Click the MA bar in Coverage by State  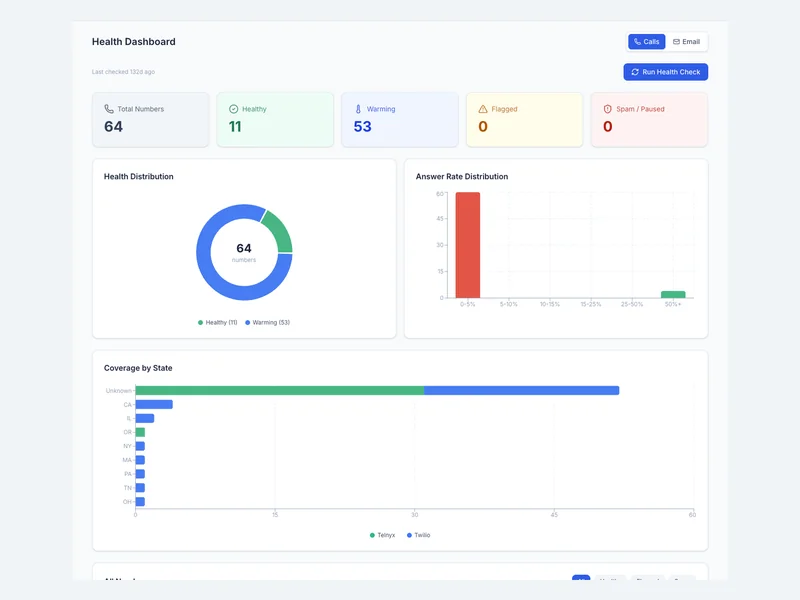(x=140, y=460)
